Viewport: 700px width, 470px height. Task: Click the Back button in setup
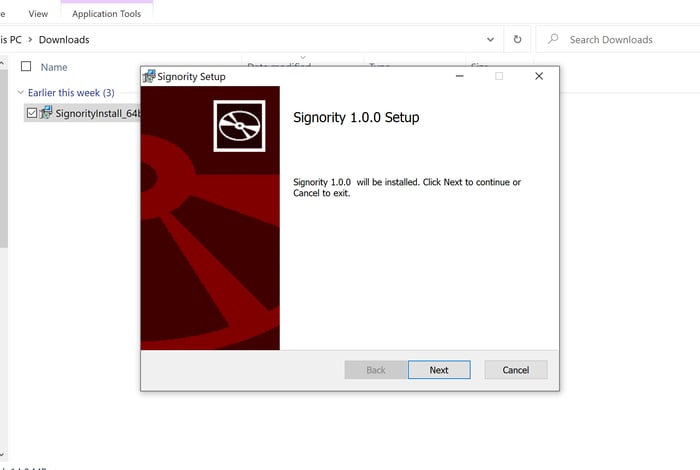pos(375,370)
